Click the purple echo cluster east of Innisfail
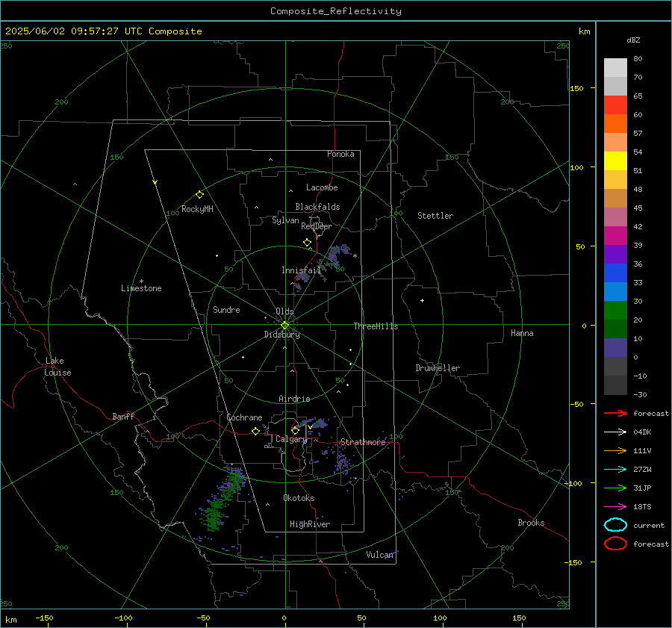 tap(336, 254)
